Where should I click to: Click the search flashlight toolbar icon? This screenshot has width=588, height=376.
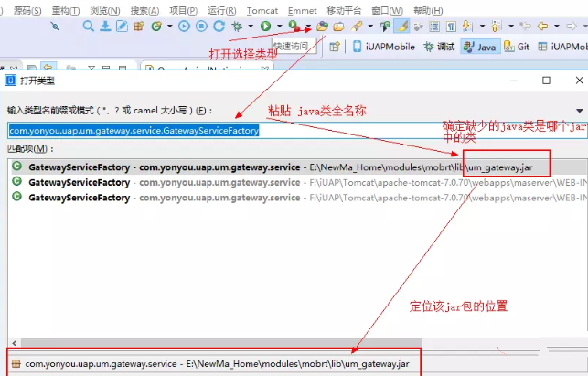pyautogui.click(x=357, y=26)
